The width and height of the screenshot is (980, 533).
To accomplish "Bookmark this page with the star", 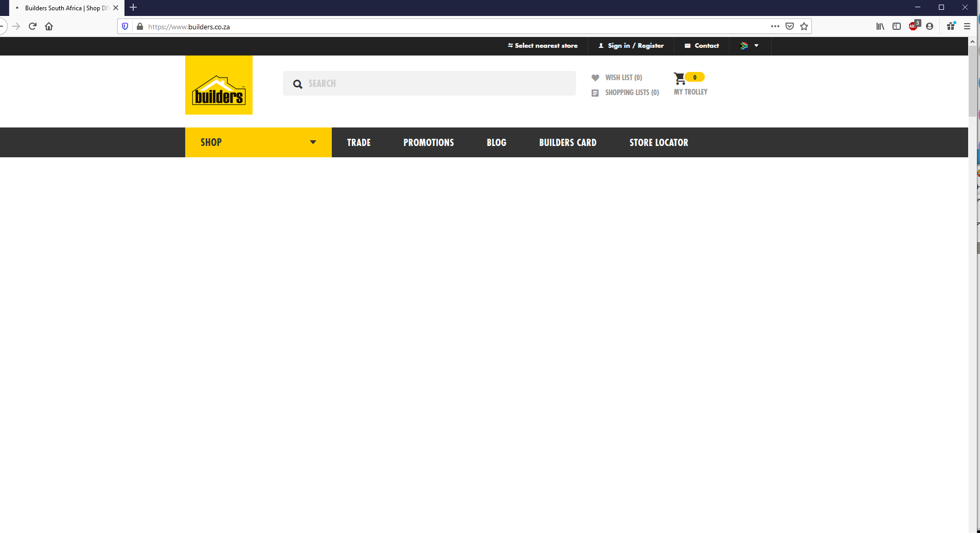I will pos(804,26).
